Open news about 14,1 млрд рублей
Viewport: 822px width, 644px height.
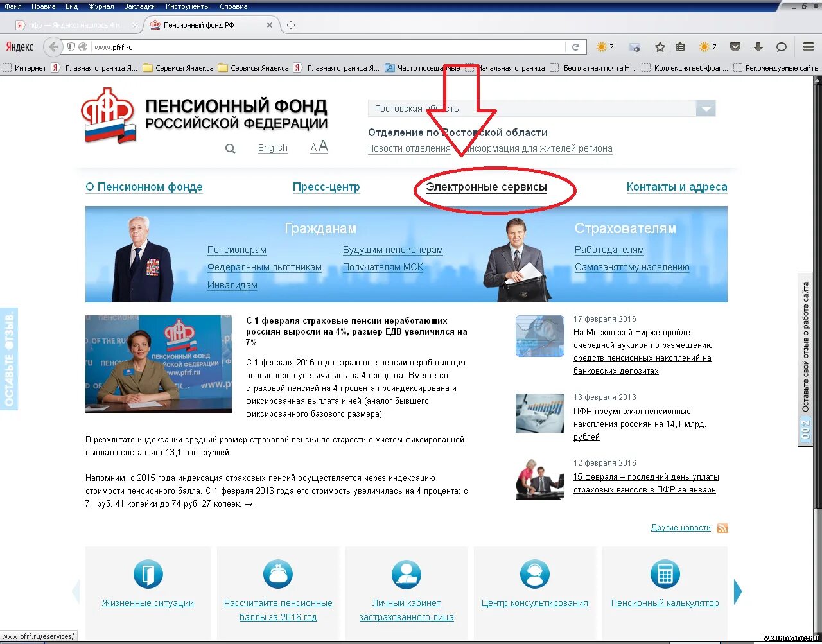coord(640,424)
